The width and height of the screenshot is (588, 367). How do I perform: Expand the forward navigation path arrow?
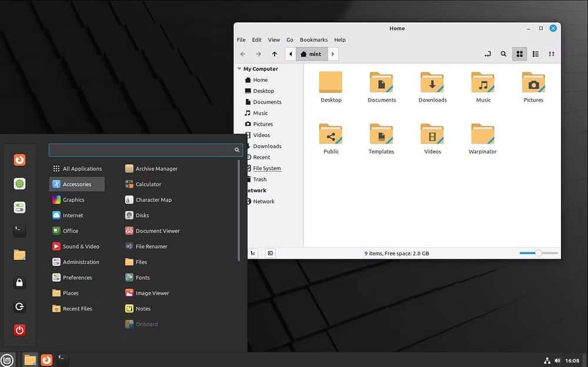click(332, 54)
